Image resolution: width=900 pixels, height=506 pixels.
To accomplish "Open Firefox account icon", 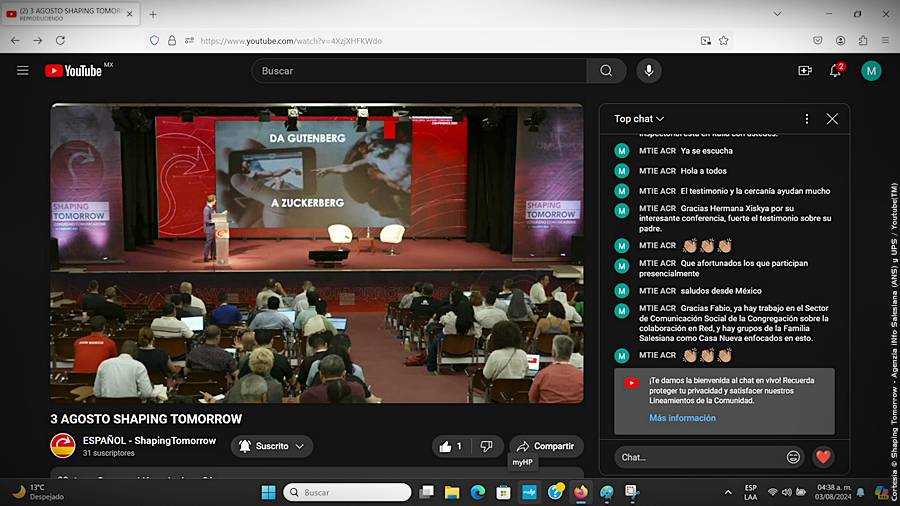I will (x=840, y=41).
